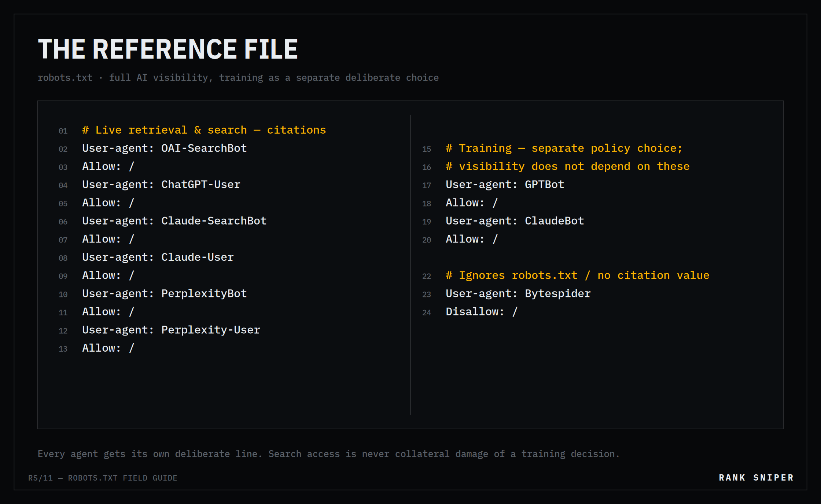Screen dimensions: 821x504
Task: Click comment '# visibility does not depend on these'
Action: click(568, 166)
